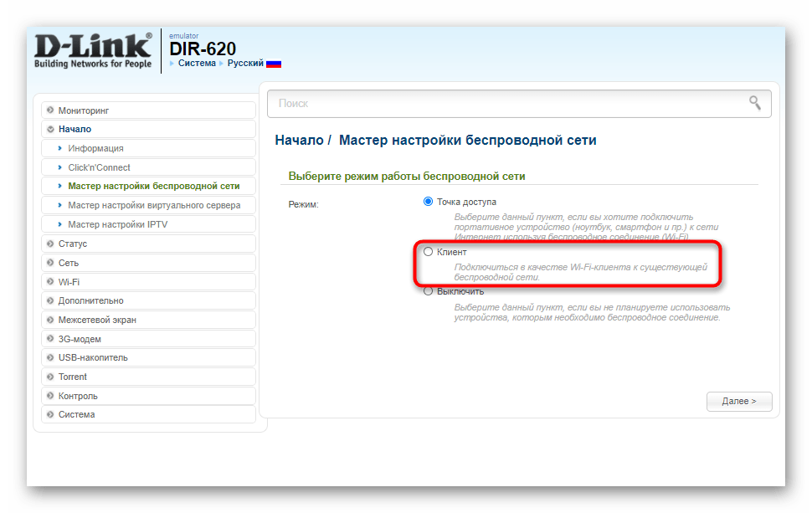
Task: Expand the Wi-Fi menu section
Action: tap(69, 282)
